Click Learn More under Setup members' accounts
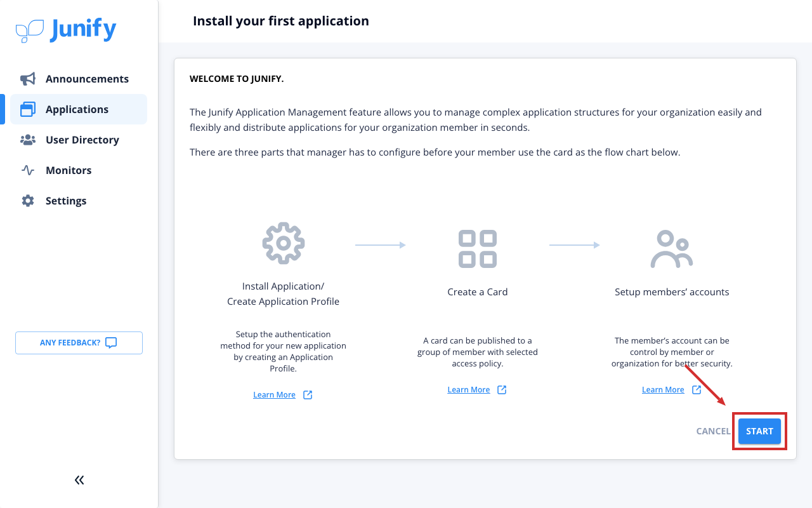812x508 pixels. (663, 390)
